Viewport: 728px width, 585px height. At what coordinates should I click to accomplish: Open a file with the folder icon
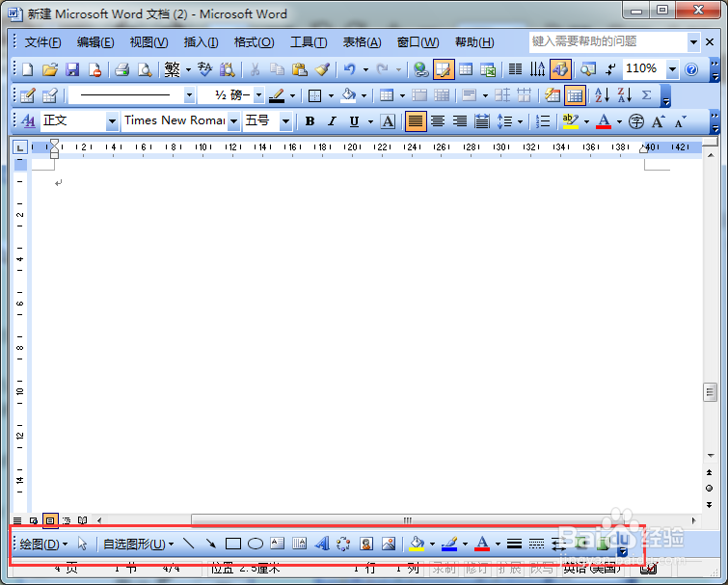click(x=50, y=69)
